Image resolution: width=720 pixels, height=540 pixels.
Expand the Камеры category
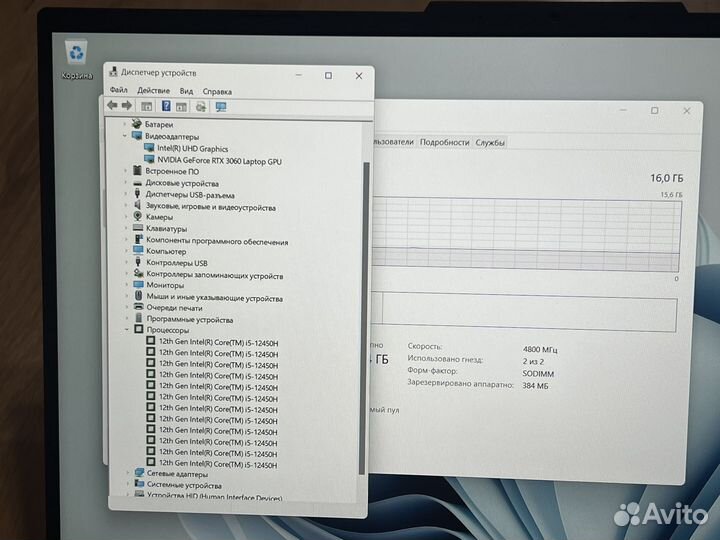tap(125, 217)
